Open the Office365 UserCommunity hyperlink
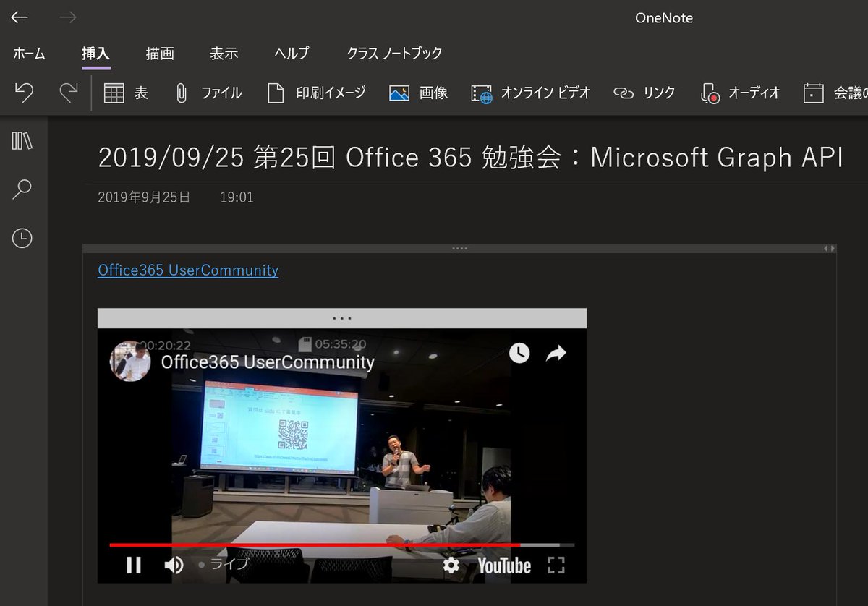This screenshot has width=868, height=606. [x=188, y=270]
